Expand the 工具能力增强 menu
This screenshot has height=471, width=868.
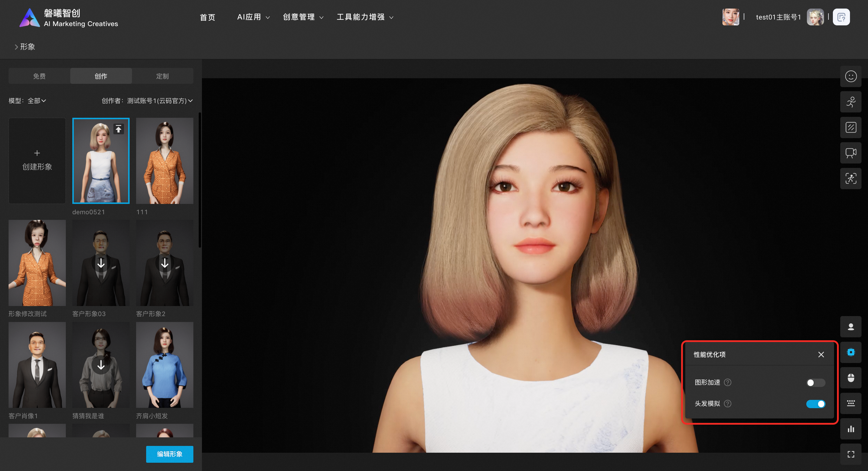click(365, 17)
